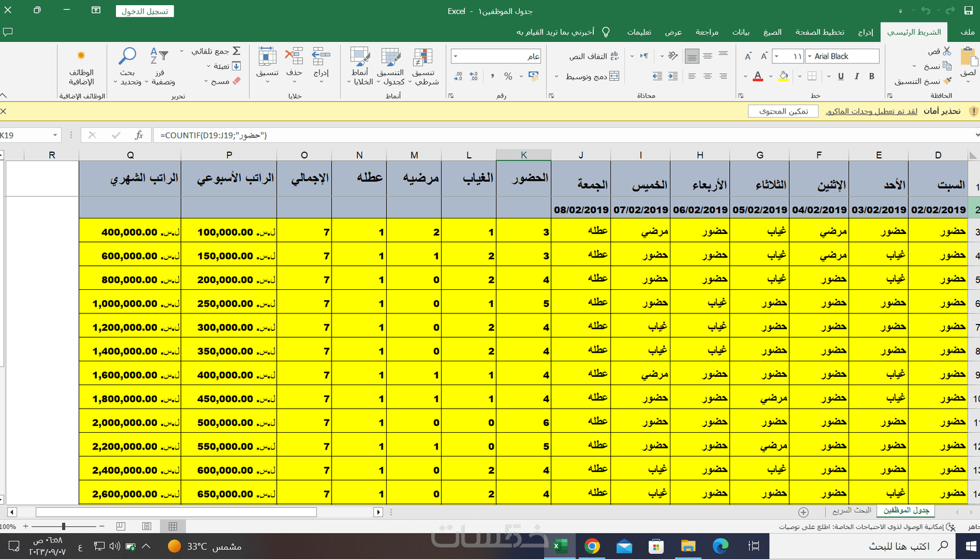Click Enable Content (تمكين المحتوى) button
The width and height of the screenshot is (980, 559).
coord(783,111)
